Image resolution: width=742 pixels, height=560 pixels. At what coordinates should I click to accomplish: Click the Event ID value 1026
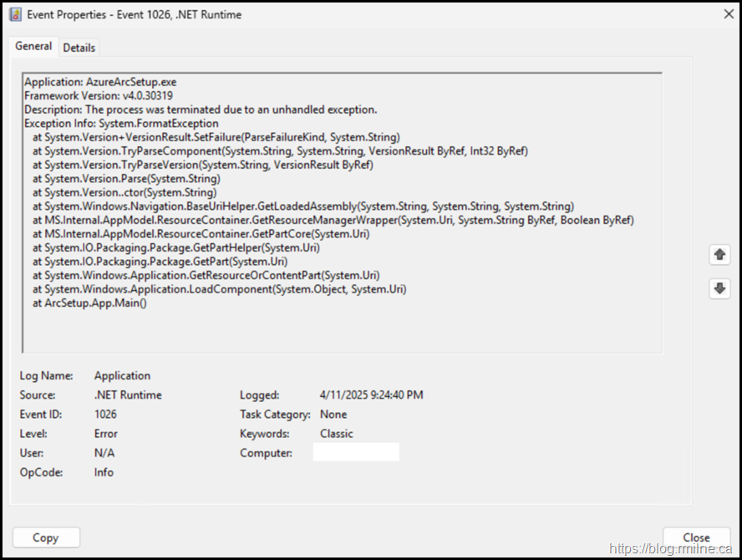pyautogui.click(x=105, y=415)
